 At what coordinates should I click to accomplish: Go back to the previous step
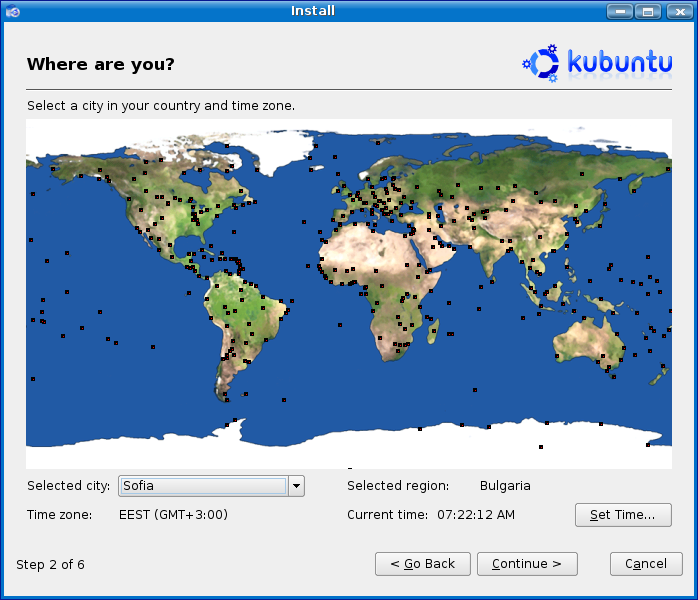pyautogui.click(x=422, y=564)
